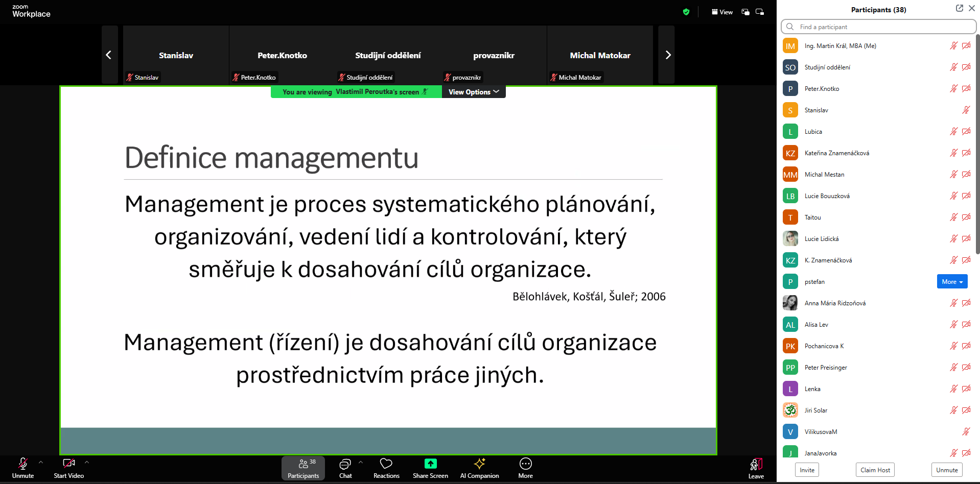The height and width of the screenshot is (484, 980).
Task: Expand the View Options dropdown
Action: (474, 92)
